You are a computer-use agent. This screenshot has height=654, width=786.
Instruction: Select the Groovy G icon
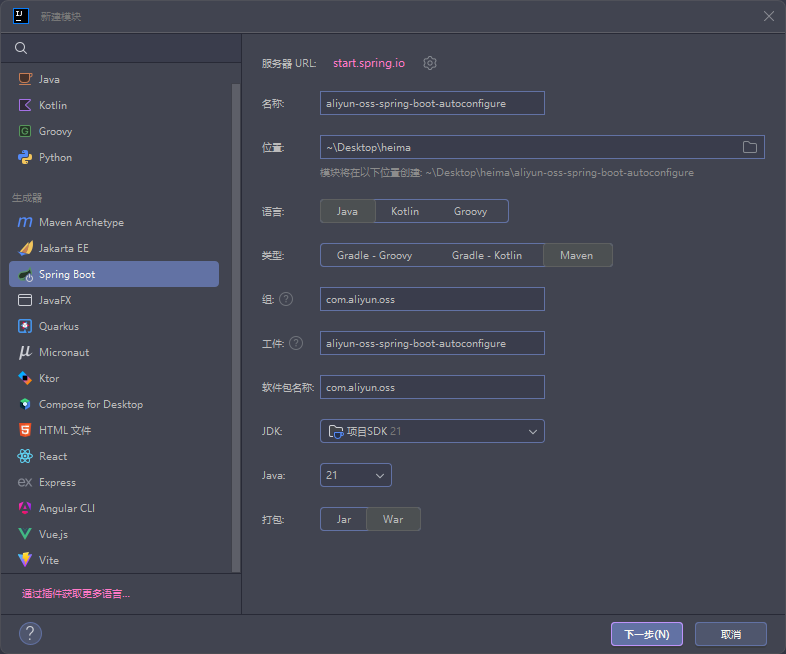25,131
